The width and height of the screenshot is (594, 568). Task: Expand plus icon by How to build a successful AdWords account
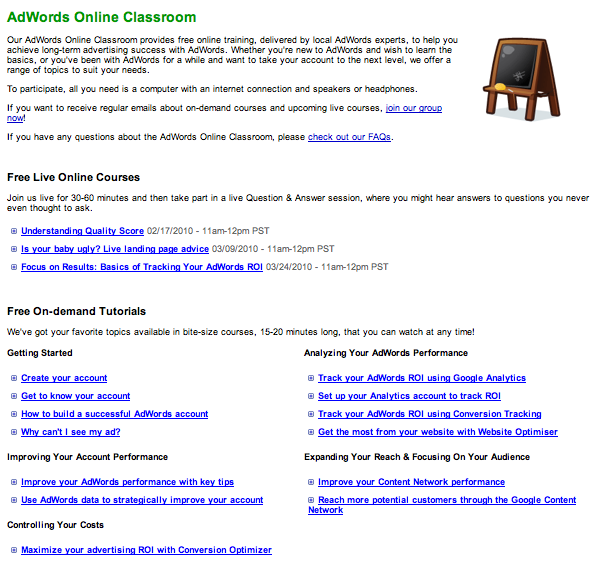tap(14, 414)
